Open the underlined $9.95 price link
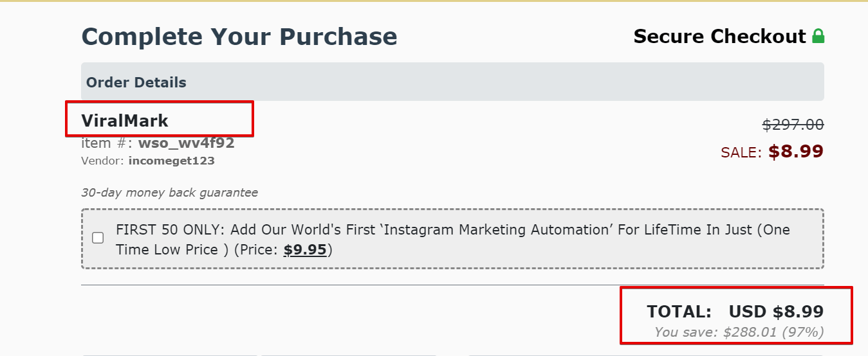This screenshot has width=868, height=356. click(x=305, y=249)
